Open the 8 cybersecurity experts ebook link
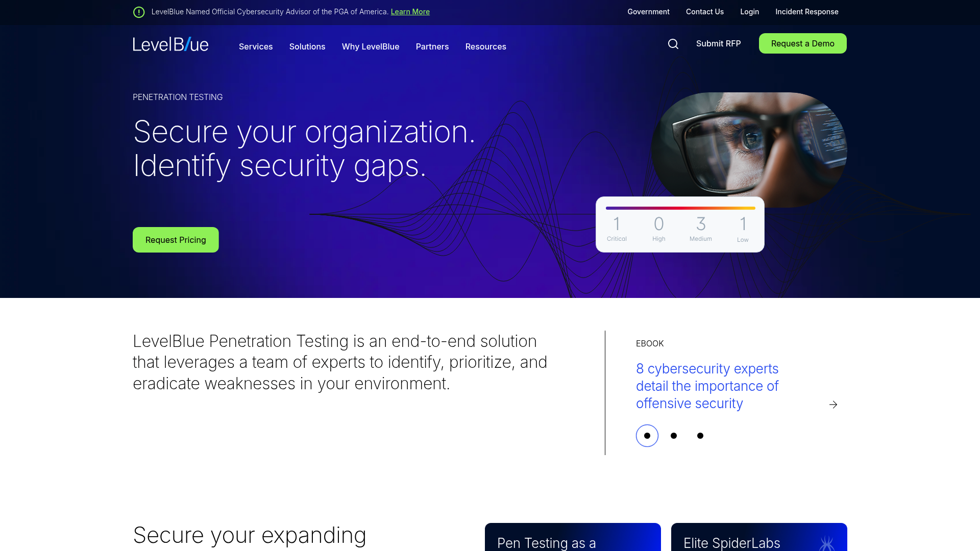 click(x=707, y=386)
